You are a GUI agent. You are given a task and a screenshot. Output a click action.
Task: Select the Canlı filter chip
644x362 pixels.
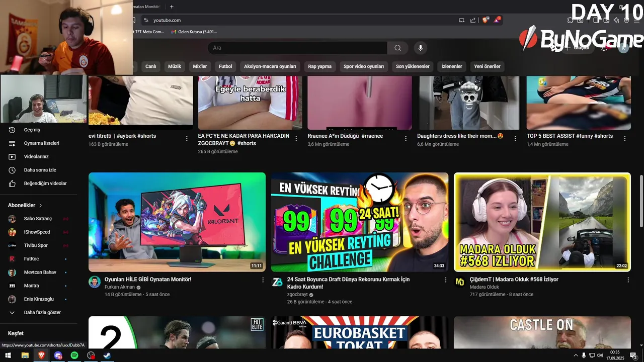pyautogui.click(x=151, y=66)
